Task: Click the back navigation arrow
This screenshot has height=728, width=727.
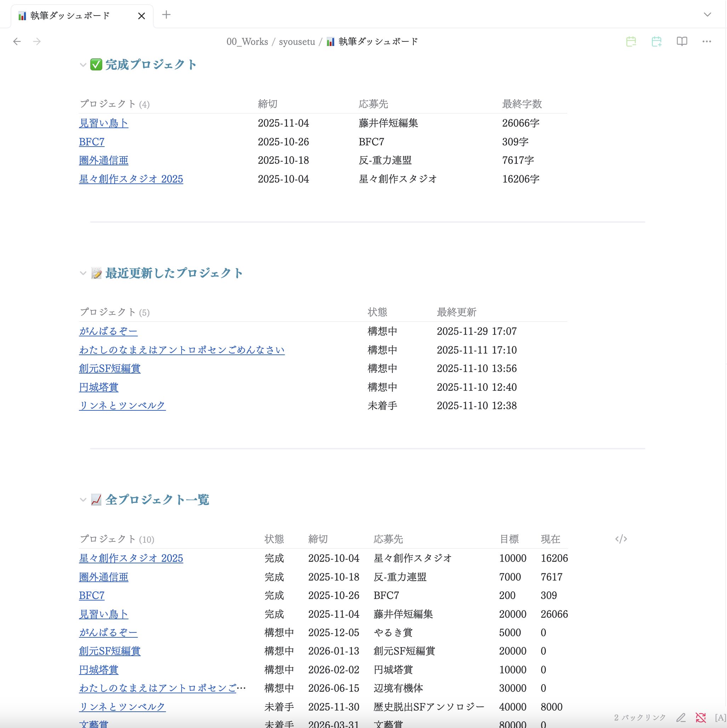Action: coord(17,41)
